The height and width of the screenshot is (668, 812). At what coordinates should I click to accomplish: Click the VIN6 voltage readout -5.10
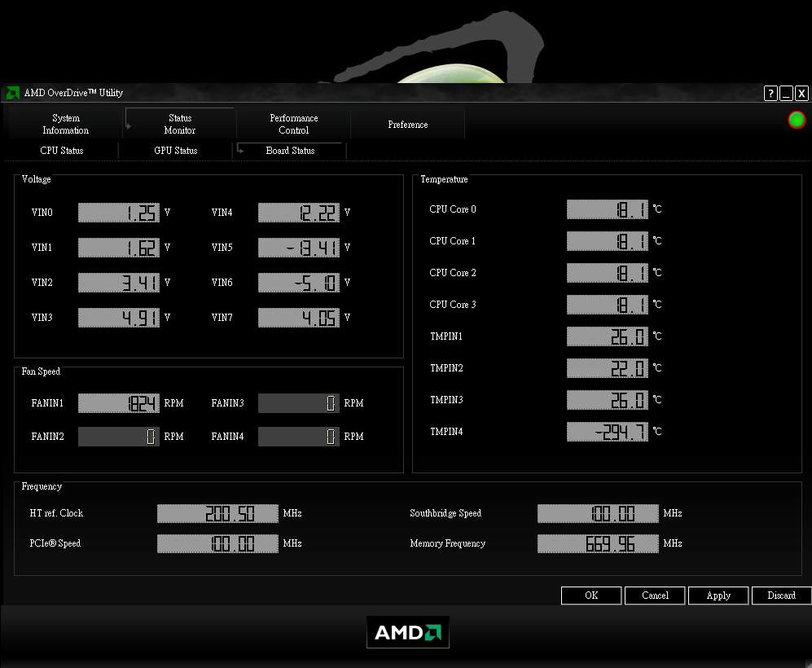pos(299,283)
